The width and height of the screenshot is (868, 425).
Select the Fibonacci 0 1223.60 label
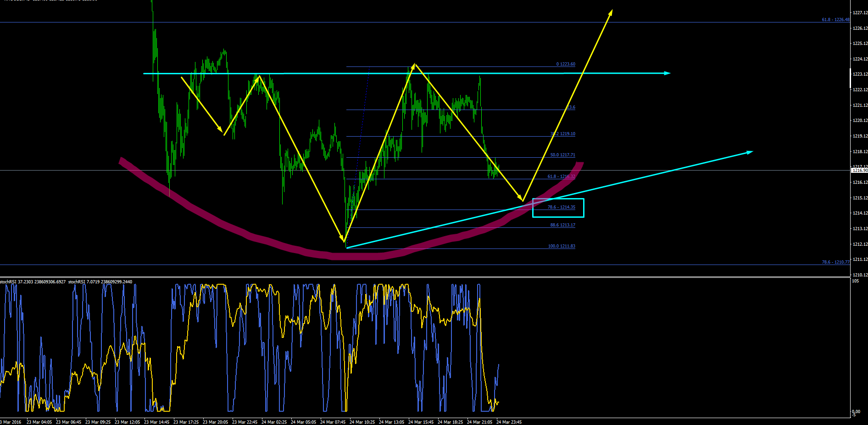pyautogui.click(x=566, y=64)
